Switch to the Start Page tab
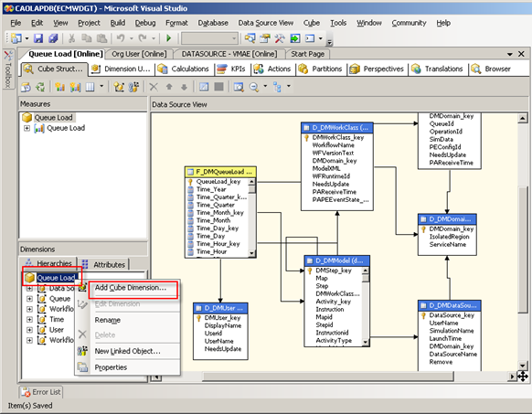532x414 pixels. pos(307,54)
